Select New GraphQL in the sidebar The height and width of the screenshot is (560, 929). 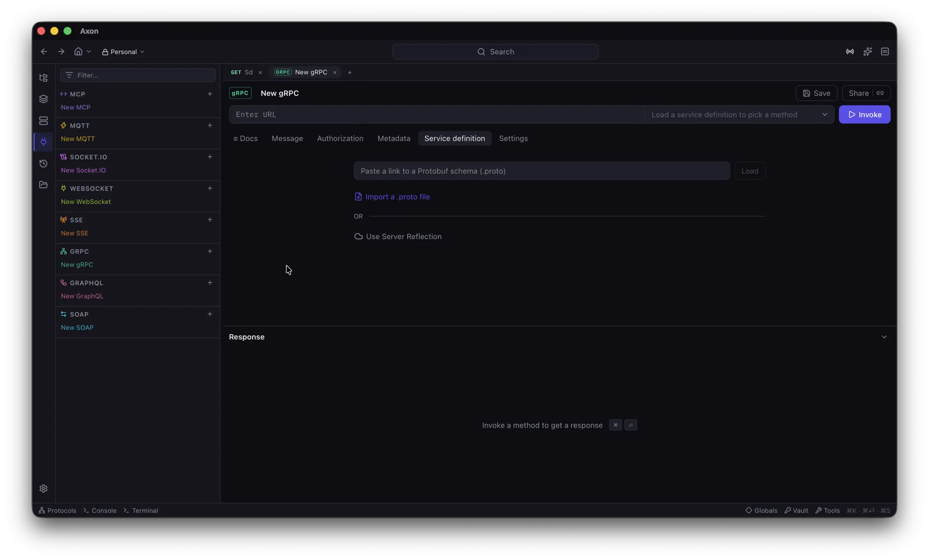pyautogui.click(x=82, y=296)
